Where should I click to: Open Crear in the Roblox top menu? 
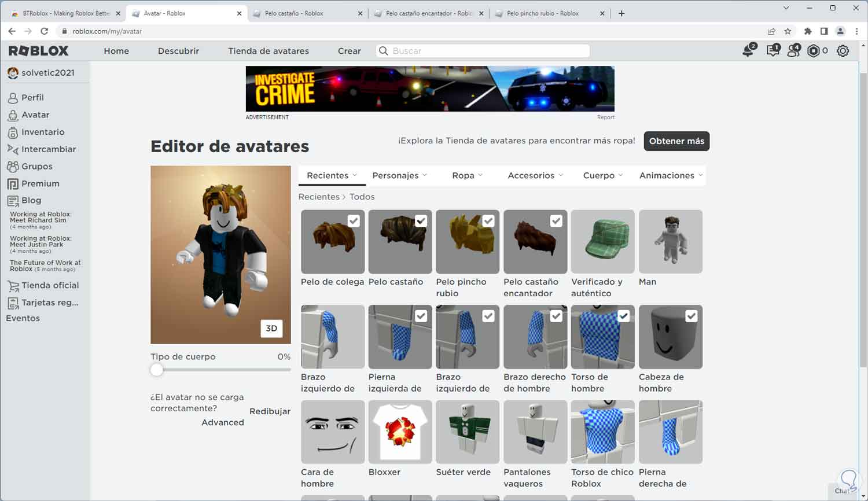point(350,51)
